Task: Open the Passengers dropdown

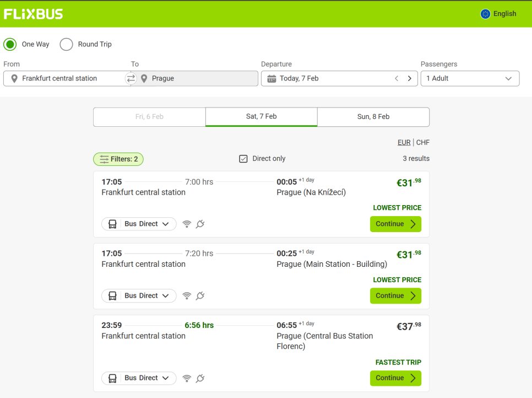Action: point(470,78)
